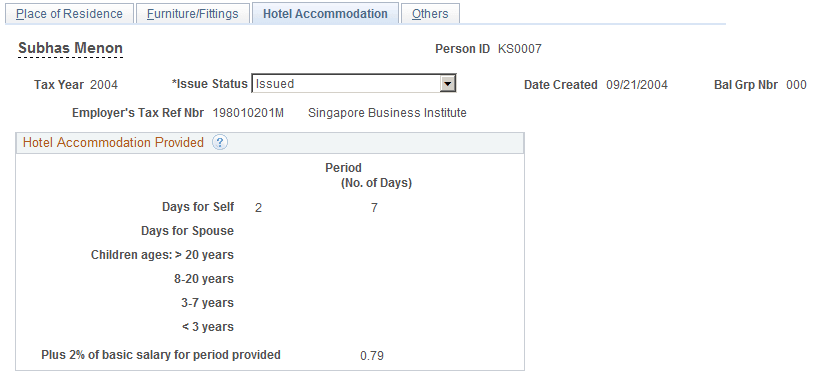Viewport: 822px width, 384px height.
Task: Open the Furniture/Fittings tab
Action: coord(192,14)
